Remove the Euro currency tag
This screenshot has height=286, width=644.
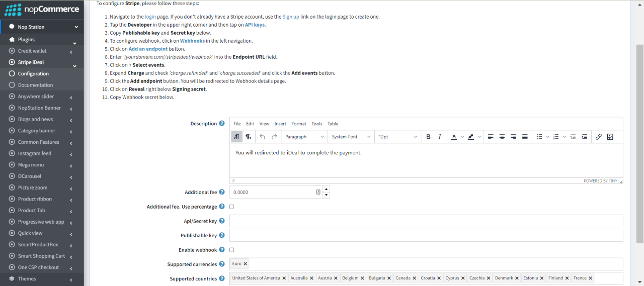coord(246,264)
